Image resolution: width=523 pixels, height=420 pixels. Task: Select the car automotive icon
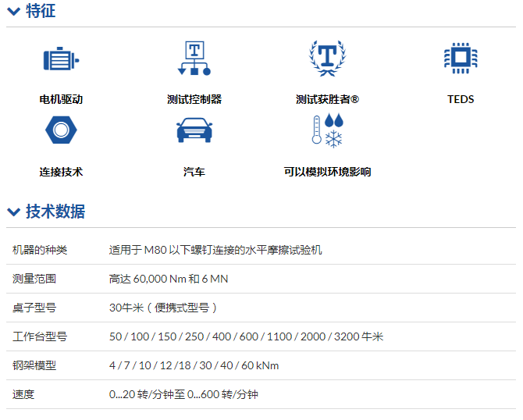pos(194,130)
